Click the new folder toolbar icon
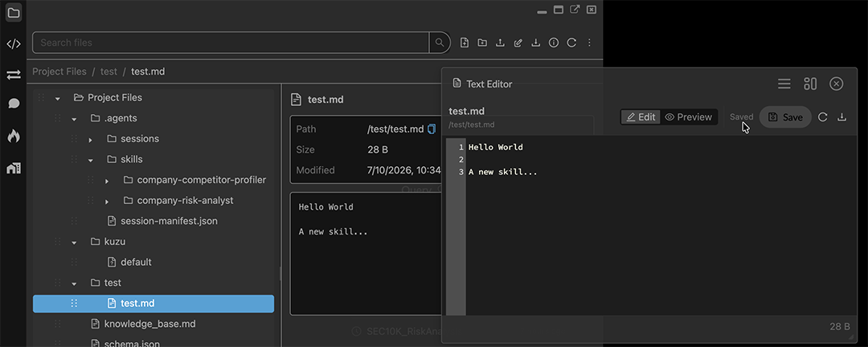 (482, 43)
